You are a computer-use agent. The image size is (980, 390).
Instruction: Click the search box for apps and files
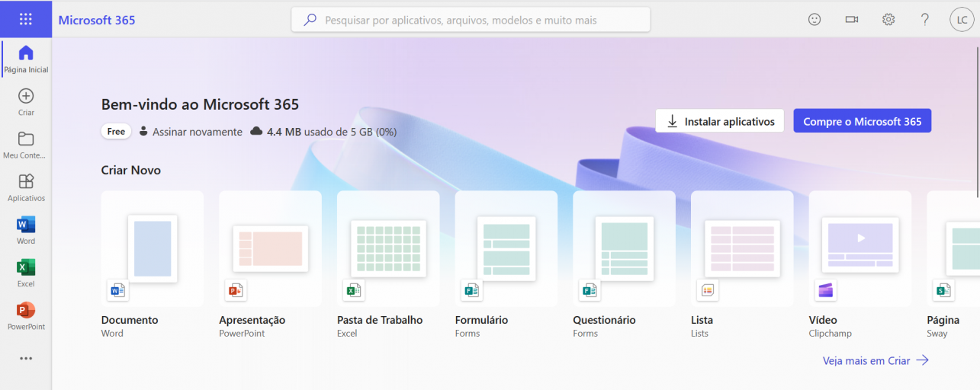[471, 20]
